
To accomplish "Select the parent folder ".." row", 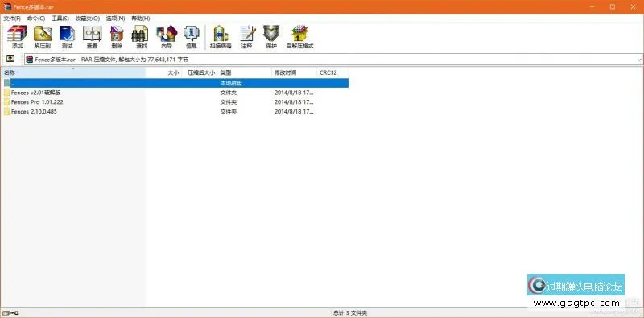I will [x=175, y=83].
